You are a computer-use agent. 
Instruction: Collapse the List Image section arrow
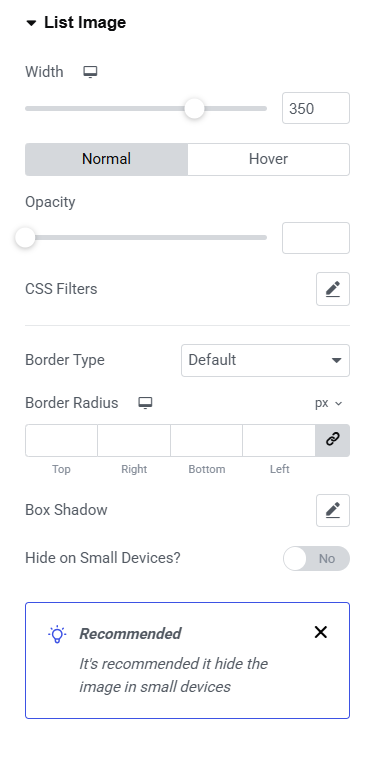click(31, 23)
